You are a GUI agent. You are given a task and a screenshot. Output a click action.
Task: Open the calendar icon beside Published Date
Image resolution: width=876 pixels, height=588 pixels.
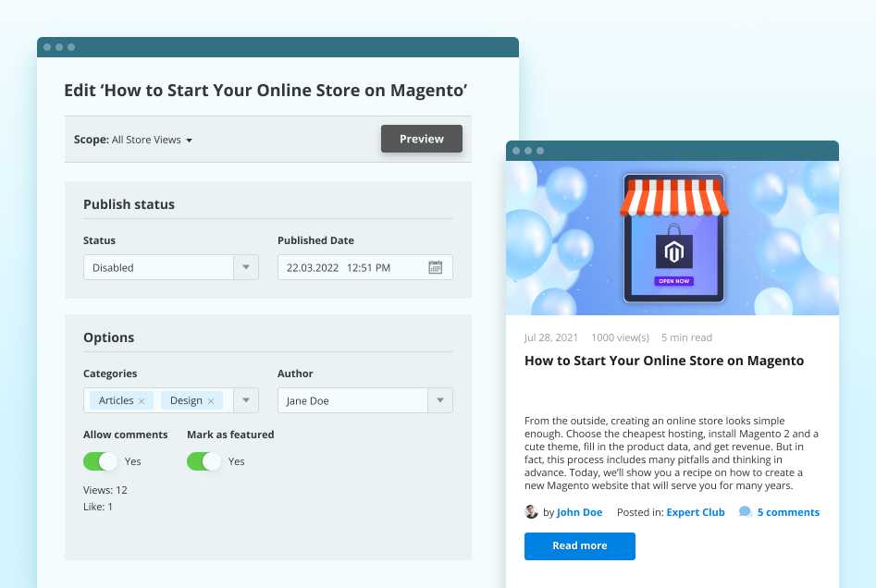(435, 266)
